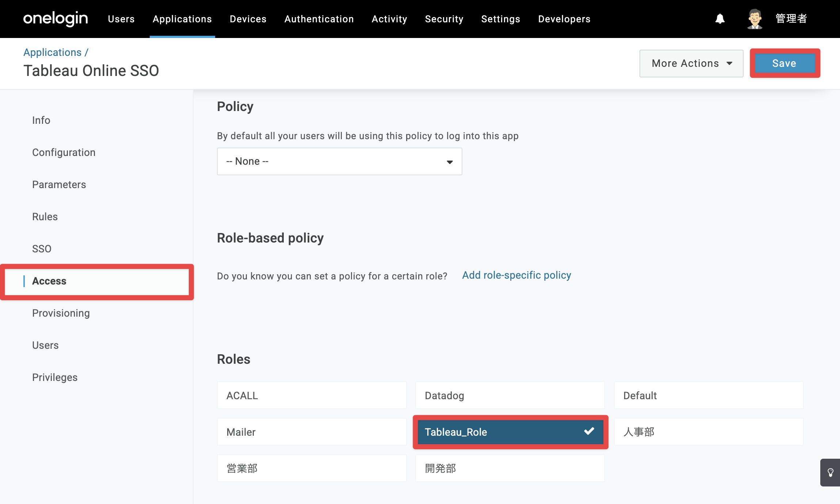Screen dimensions: 840x504
Task: Select the 人事部 role
Action: point(709,432)
